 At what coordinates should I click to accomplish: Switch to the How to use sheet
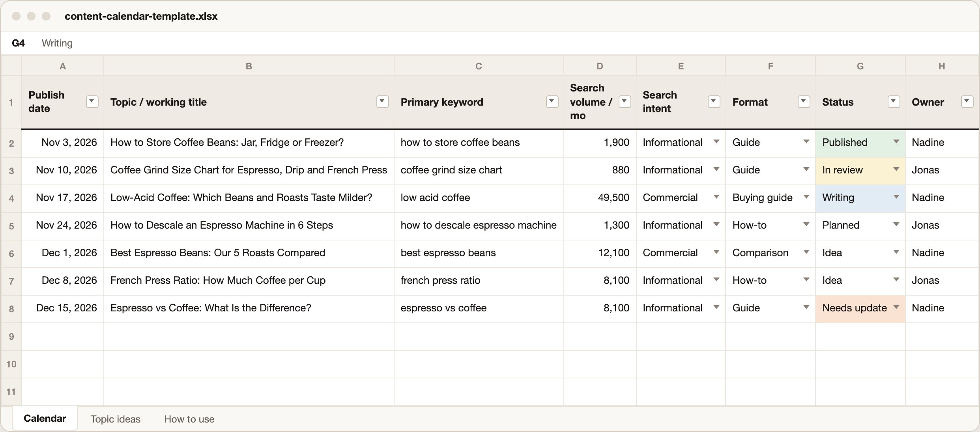click(x=189, y=419)
